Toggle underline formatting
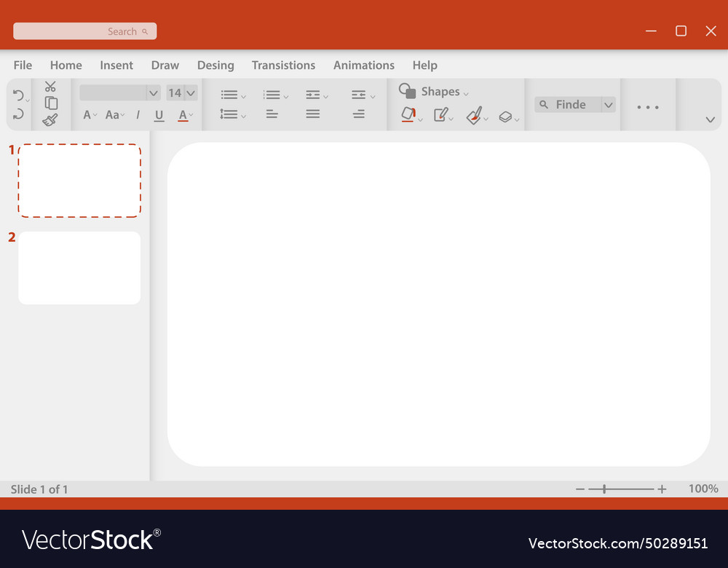 [159, 115]
